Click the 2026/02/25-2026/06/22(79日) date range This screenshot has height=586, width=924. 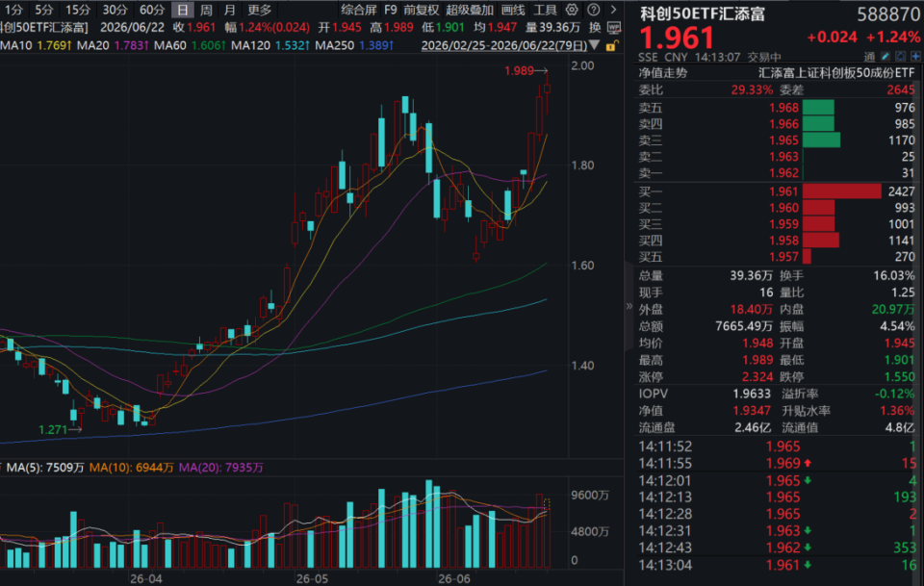click(x=503, y=45)
